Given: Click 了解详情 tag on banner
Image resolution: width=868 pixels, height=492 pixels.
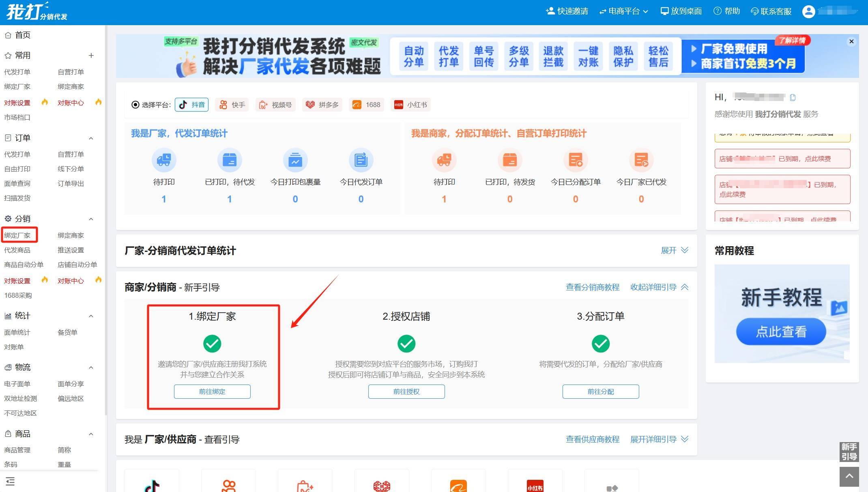Looking at the screenshot, I should (x=793, y=41).
